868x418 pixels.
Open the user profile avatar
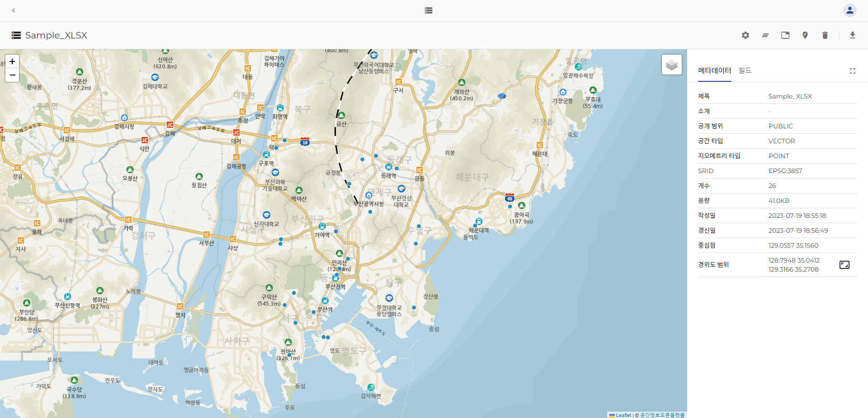[x=850, y=10]
